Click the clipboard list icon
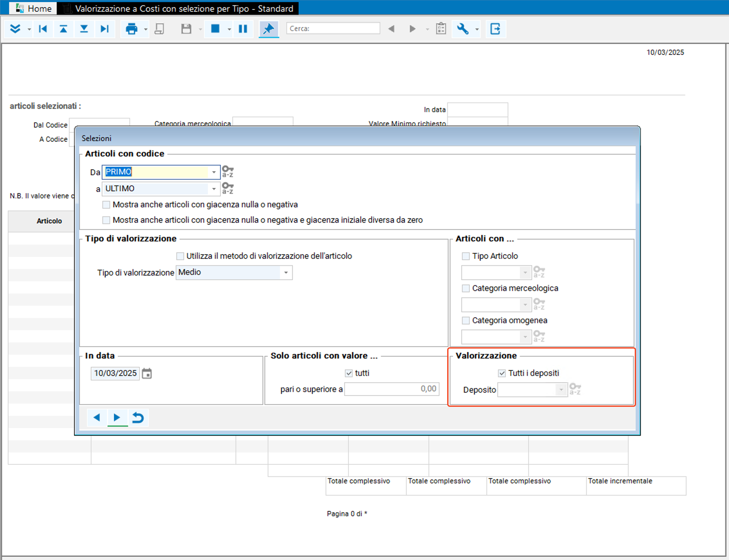This screenshot has width=729, height=560. pos(441,29)
